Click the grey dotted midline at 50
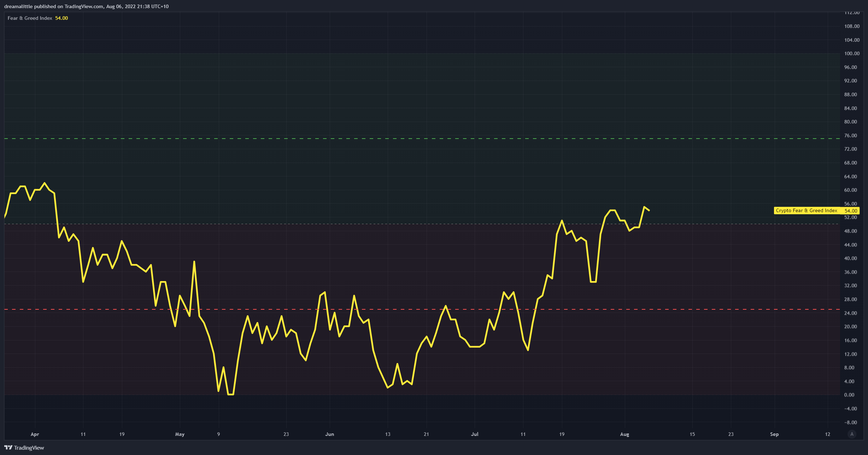Image resolution: width=868 pixels, height=455 pixels. (422, 224)
